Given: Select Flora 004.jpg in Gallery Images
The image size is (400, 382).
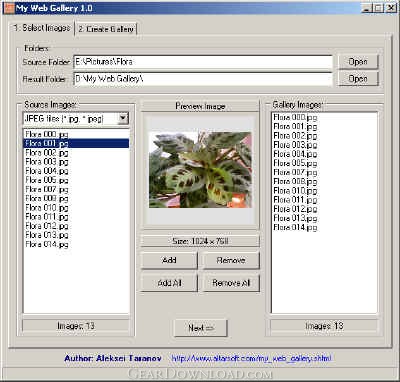Looking at the screenshot, I should 324,154.
